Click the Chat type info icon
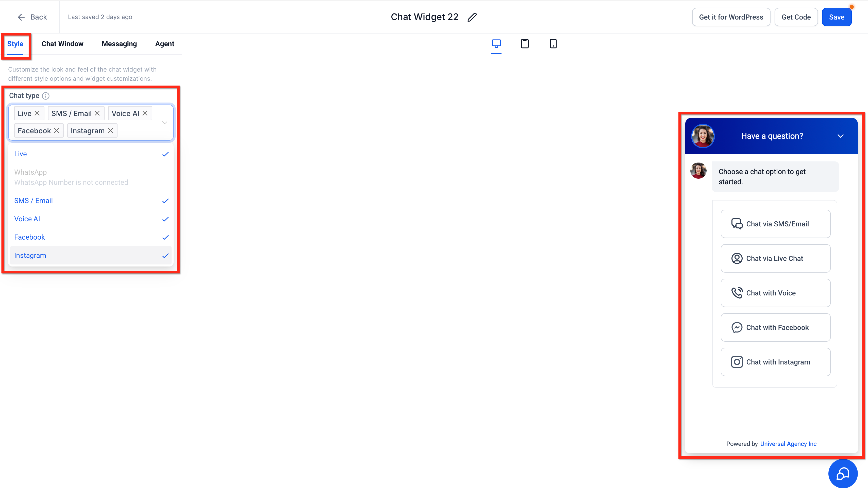The height and width of the screenshot is (500, 868). [46, 96]
